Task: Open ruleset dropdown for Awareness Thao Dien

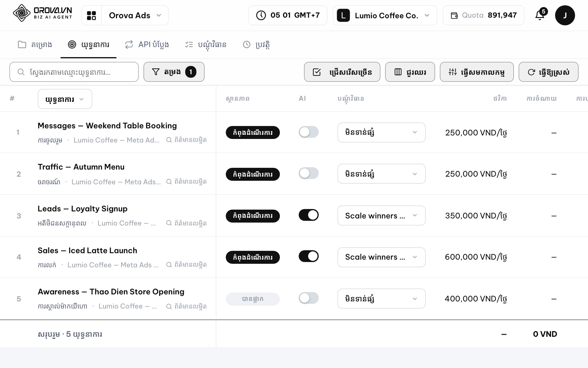Action: tap(381, 299)
